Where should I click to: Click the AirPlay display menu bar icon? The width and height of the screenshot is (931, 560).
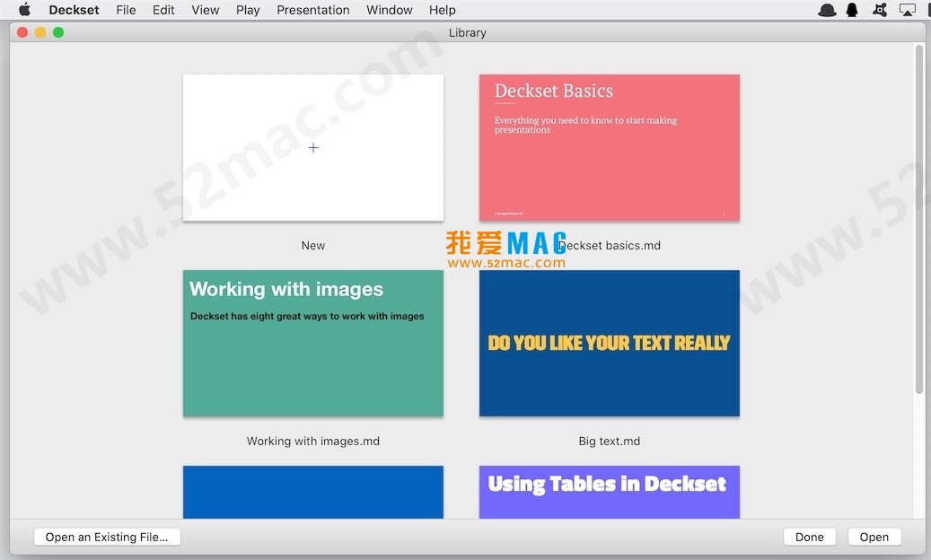908,10
